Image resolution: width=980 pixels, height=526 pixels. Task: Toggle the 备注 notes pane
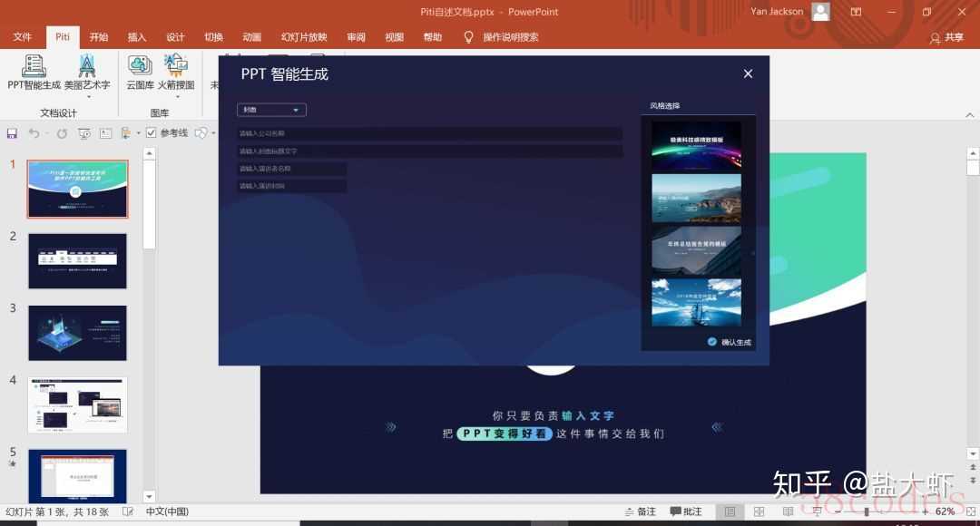tap(640, 511)
